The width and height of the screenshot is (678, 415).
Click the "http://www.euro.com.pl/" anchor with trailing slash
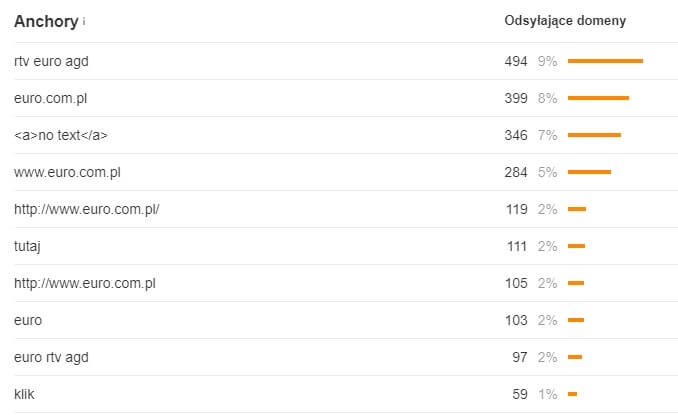tap(87, 209)
